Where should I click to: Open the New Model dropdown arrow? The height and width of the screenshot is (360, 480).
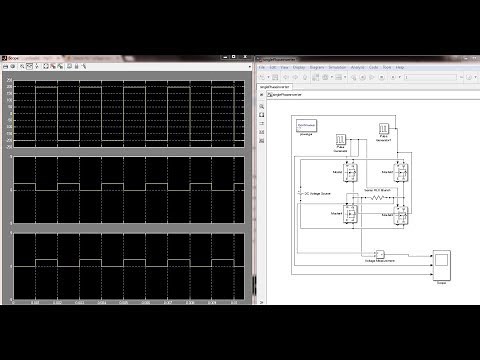(x=268, y=77)
